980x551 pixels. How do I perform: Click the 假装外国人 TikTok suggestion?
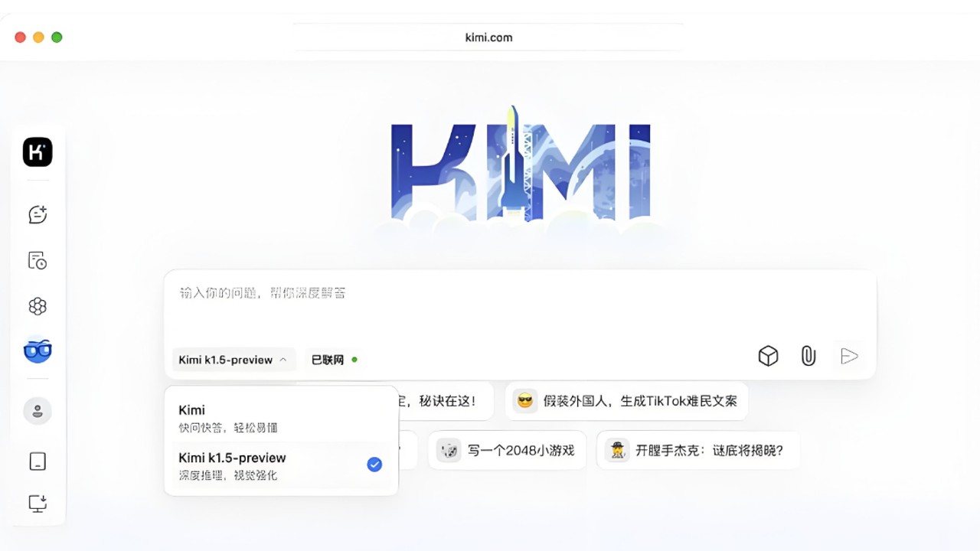coord(626,400)
